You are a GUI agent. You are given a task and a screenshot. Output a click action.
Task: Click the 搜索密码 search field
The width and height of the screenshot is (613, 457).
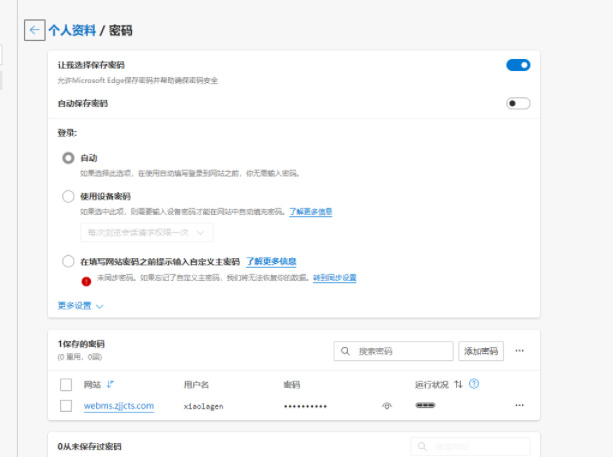(393, 351)
